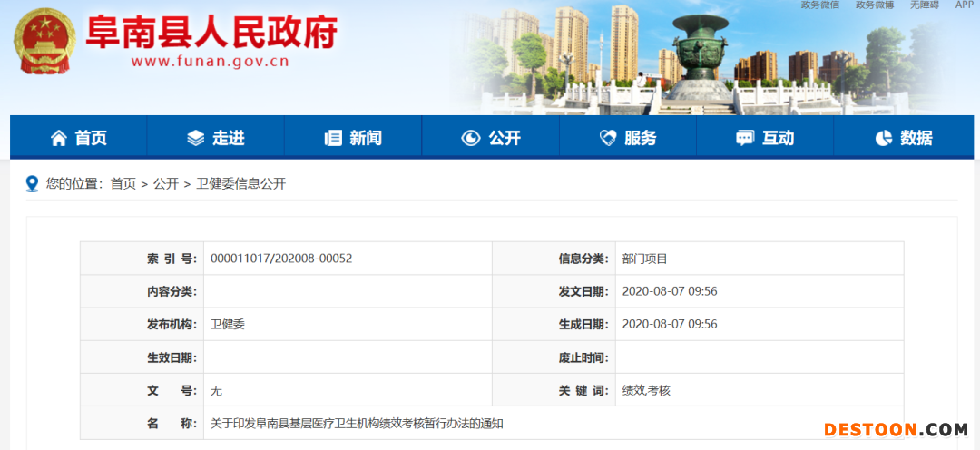Click the location pin icon in breadcrumb
Image resolution: width=980 pixels, height=450 pixels.
(x=33, y=183)
